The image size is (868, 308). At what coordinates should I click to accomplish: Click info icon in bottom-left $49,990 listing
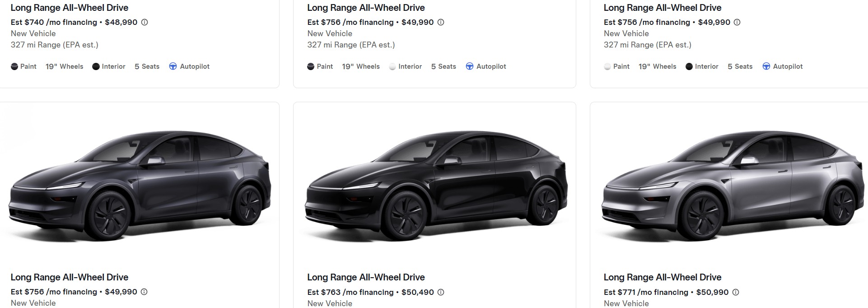tap(144, 292)
